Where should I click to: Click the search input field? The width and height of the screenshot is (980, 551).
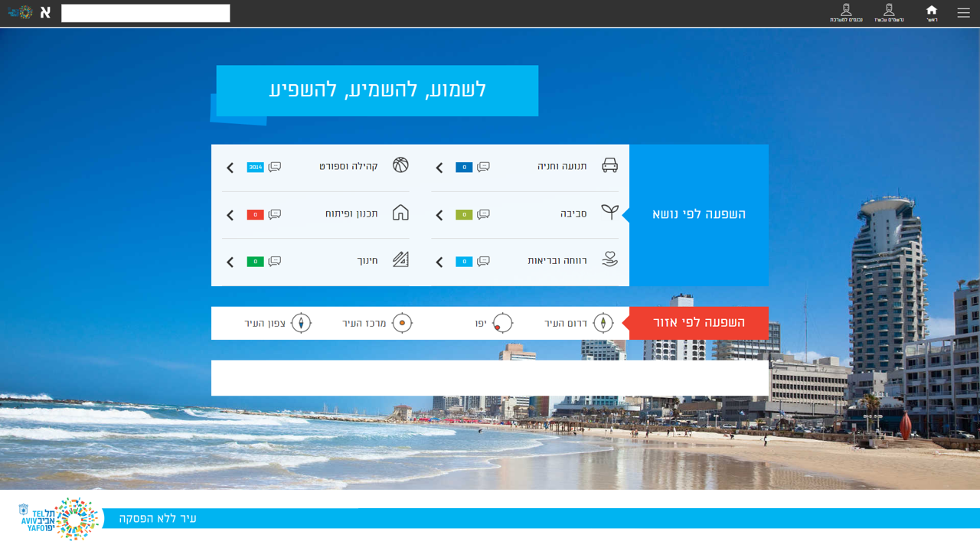(145, 13)
